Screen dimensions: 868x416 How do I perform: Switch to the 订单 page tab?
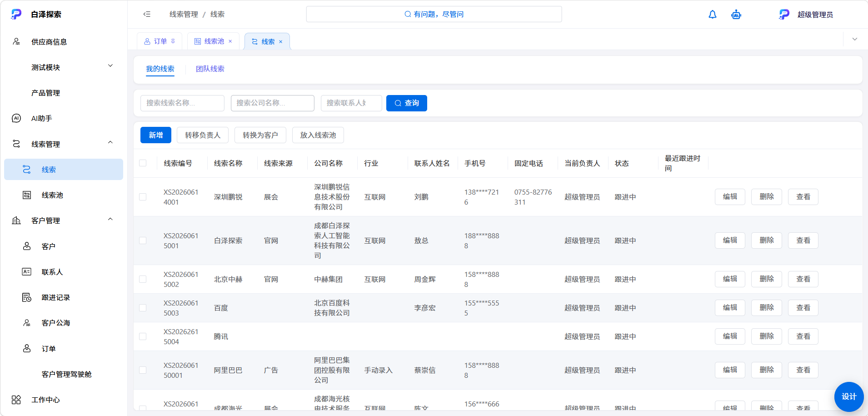coord(160,41)
